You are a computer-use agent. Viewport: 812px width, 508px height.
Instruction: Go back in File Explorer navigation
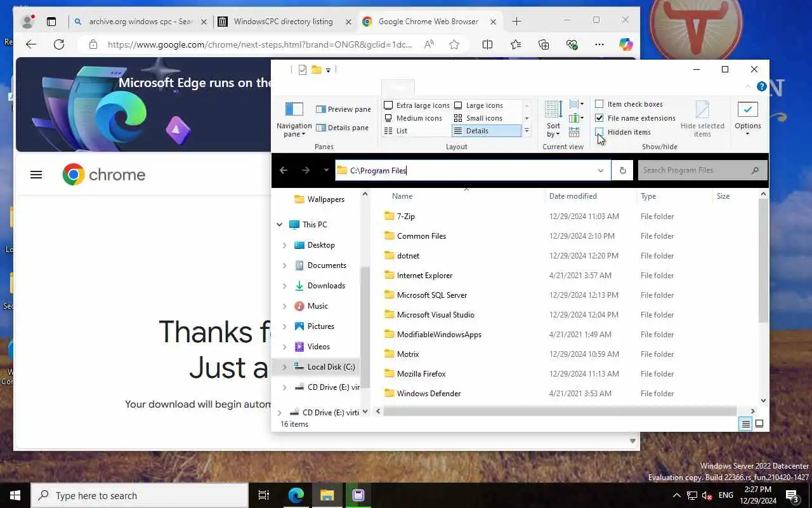[284, 170]
